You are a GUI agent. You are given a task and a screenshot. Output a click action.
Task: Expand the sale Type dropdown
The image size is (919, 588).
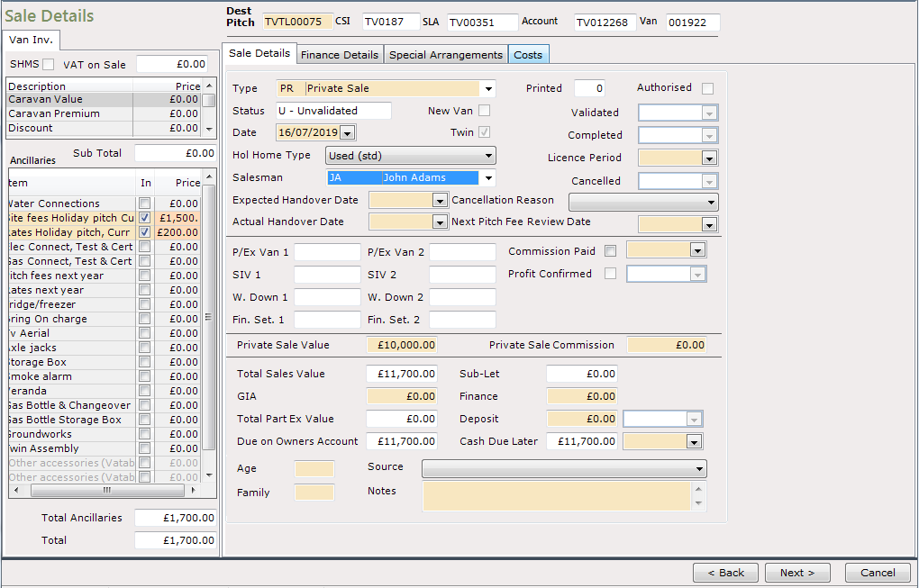488,89
